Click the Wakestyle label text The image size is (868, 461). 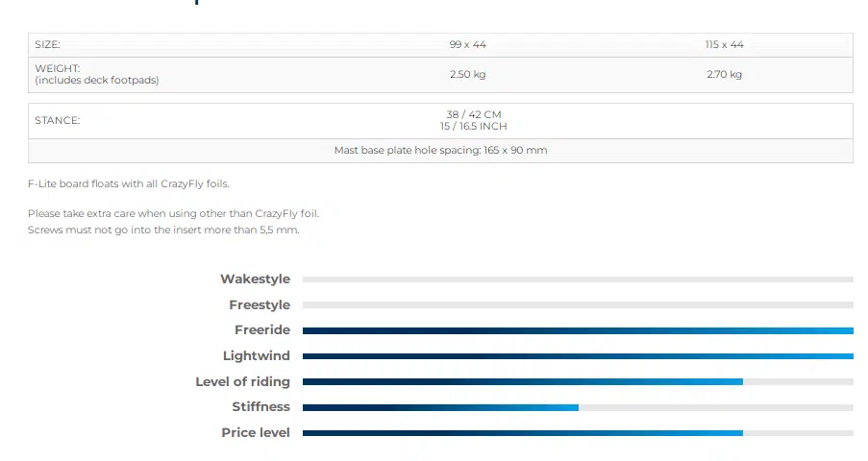click(255, 279)
